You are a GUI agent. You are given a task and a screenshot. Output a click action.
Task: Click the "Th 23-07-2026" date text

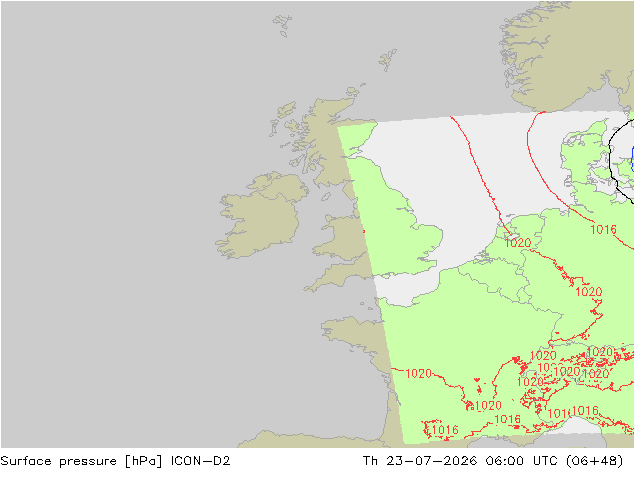click(x=420, y=461)
